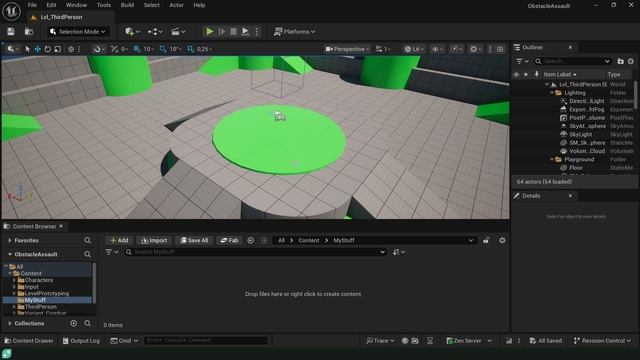
Task: Click the Import button in Content Browser
Action: pyautogui.click(x=154, y=240)
